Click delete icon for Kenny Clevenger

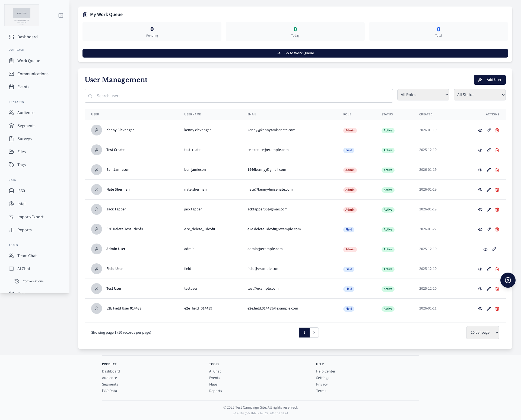click(497, 130)
